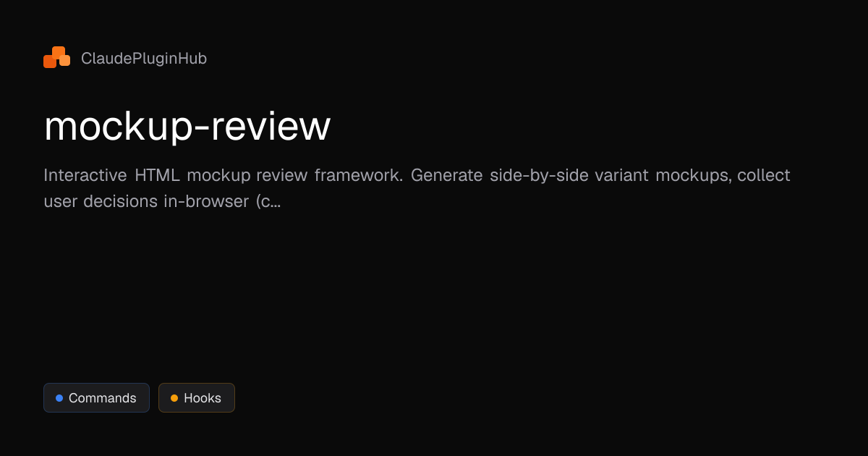Click the word "framework." in the description
The width and height of the screenshot is (868, 456).
click(359, 176)
